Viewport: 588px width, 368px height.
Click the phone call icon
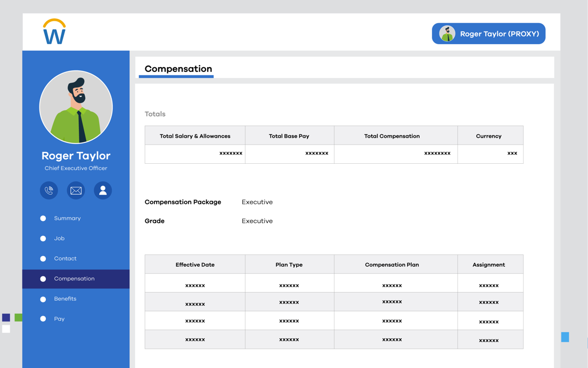click(x=49, y=190)
